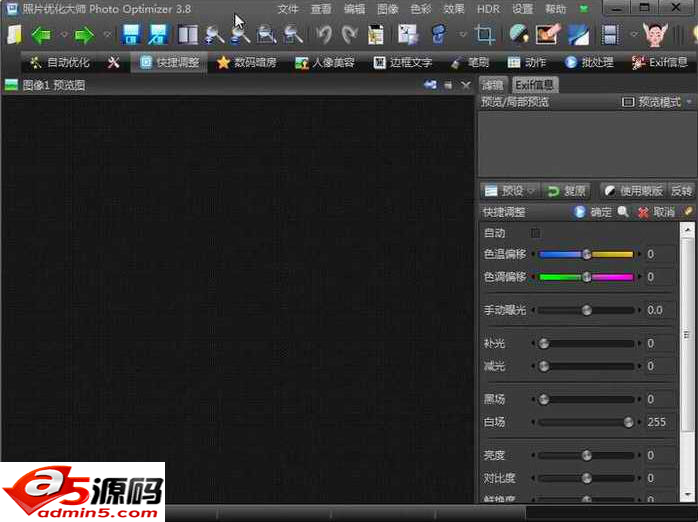This screenshot has height=522, width=698.
Task: Open the portrait retouch photo icon
Action: point(547,35)
